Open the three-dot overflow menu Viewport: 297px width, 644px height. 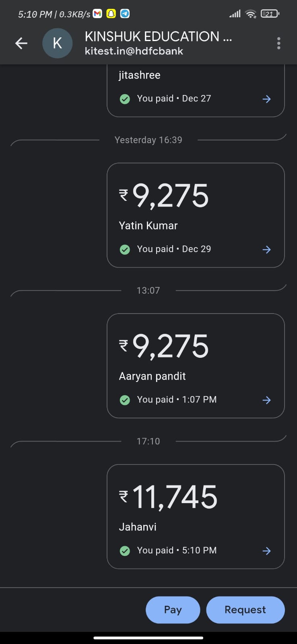click(x=278, y=43)
